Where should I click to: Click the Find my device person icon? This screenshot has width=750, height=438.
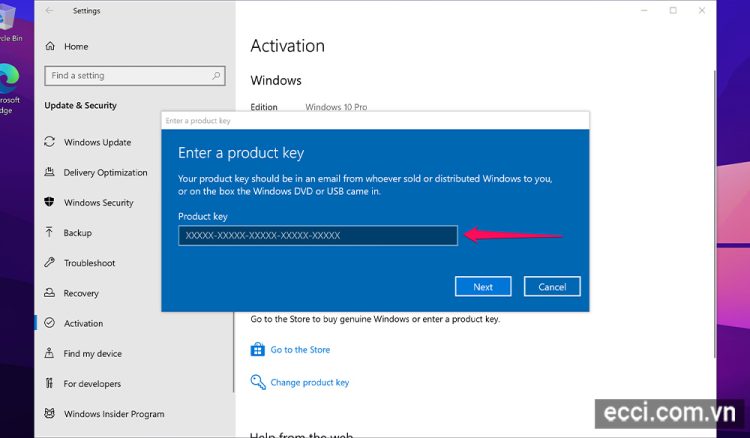click(x=49, y=353)
